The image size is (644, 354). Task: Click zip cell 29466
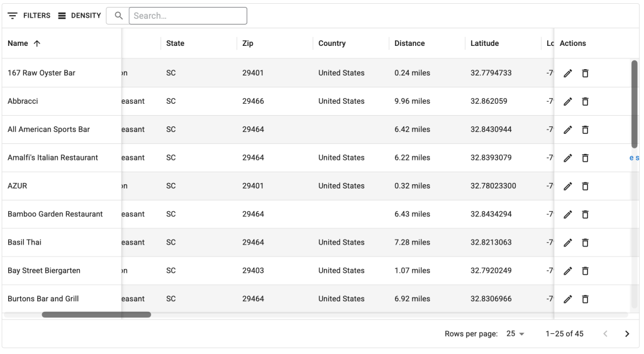click(x=275, y=101)
